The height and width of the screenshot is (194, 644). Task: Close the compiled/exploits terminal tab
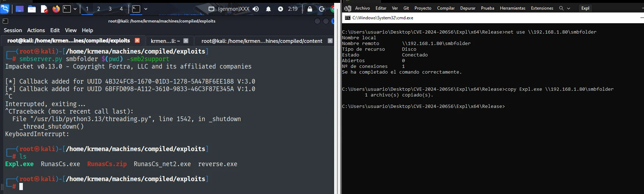point(137,41)
